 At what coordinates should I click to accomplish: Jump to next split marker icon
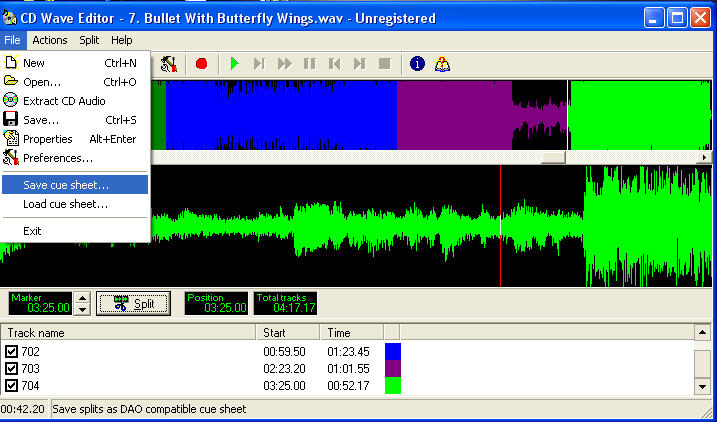[360, 64]
